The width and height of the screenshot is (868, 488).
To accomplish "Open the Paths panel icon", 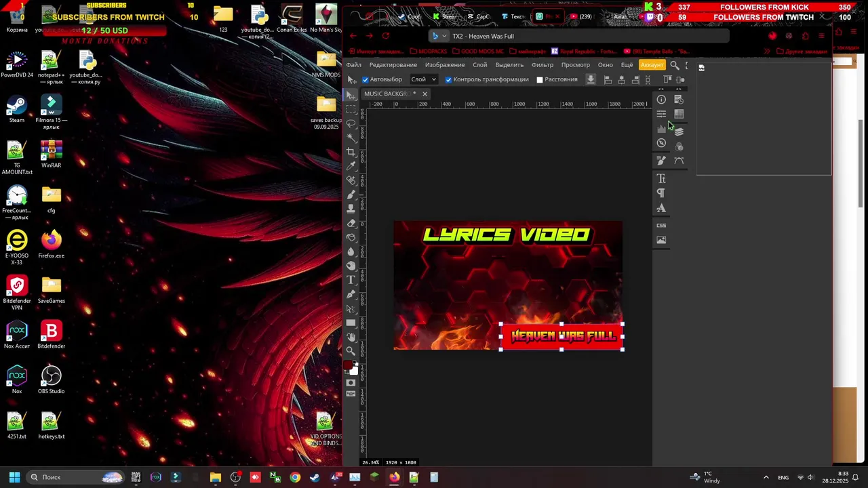I will coord(679,161).
